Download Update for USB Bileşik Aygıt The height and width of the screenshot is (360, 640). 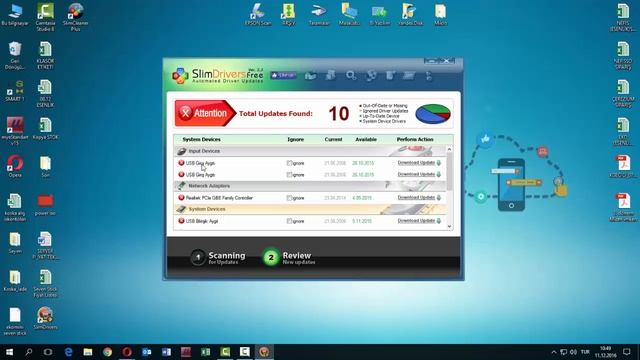416,220
